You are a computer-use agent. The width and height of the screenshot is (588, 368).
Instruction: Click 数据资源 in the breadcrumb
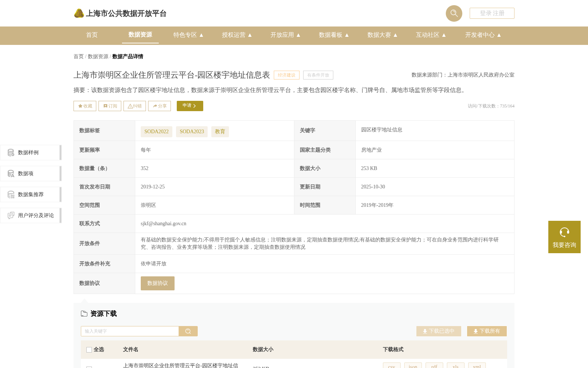point(98,56)
